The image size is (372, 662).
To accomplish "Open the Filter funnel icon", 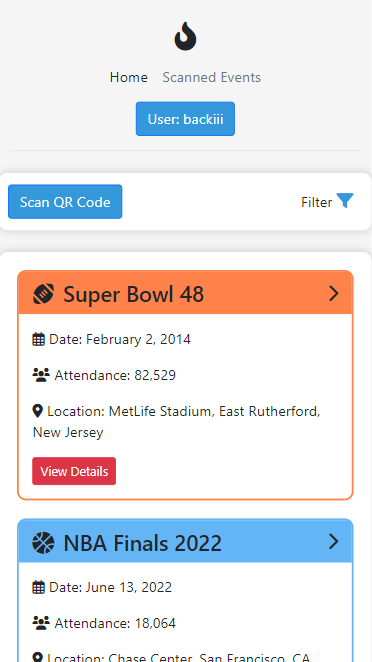I will coord(345,201).
